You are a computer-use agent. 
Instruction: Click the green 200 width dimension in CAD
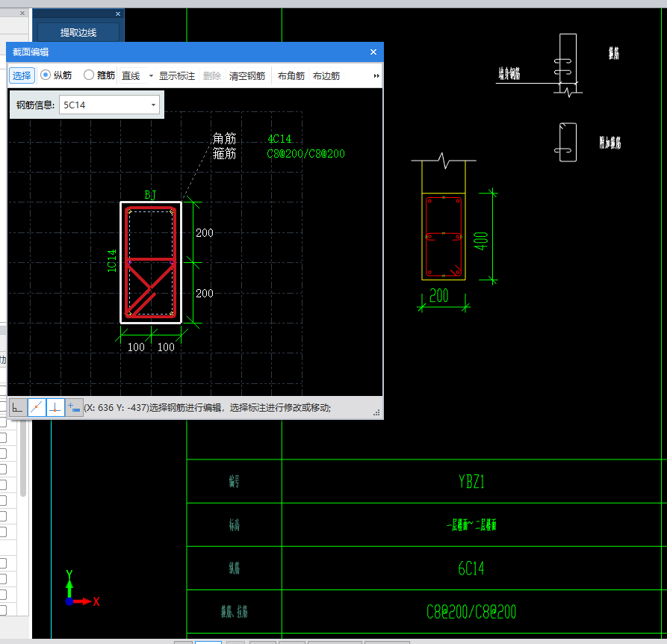click(439, 296)
